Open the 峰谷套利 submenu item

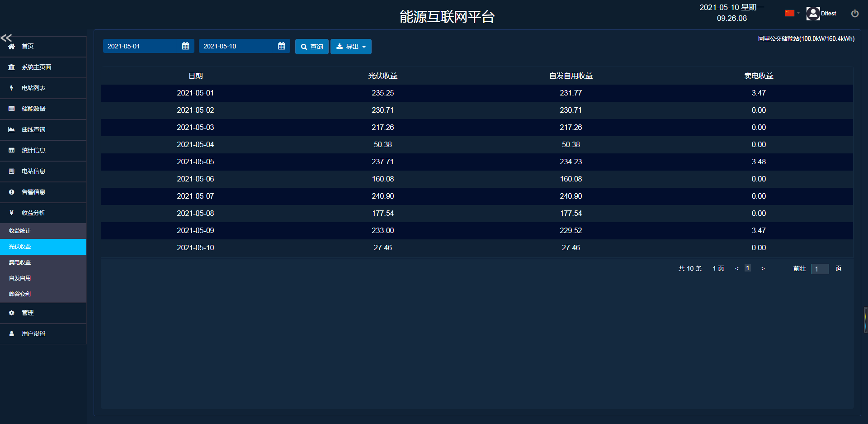[x=20, y=294]
